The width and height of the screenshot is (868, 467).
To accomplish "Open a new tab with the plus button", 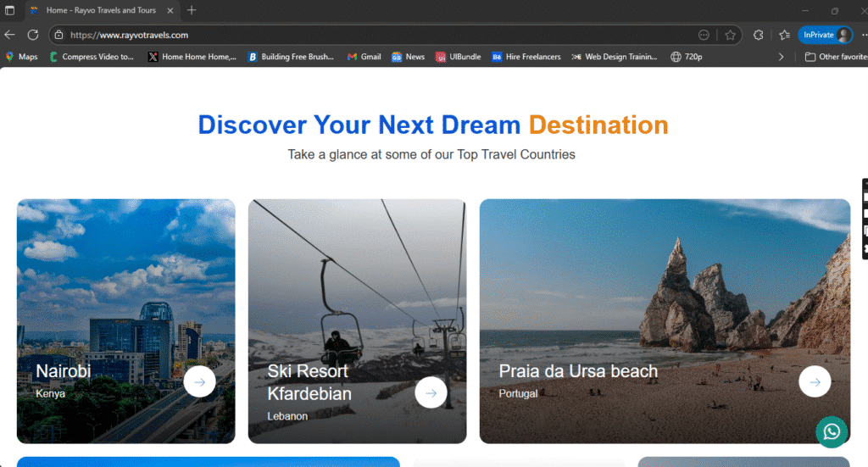I will pyautogui.click(x=192, y=10).
